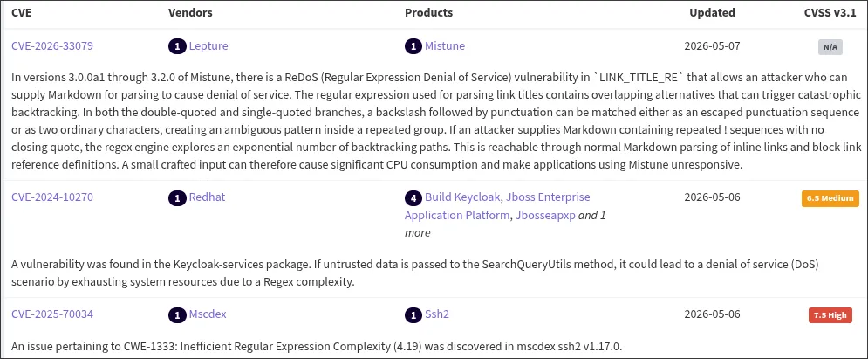Click the 7.5 High severity badge

pyautogui.click(x=830, y=316)
